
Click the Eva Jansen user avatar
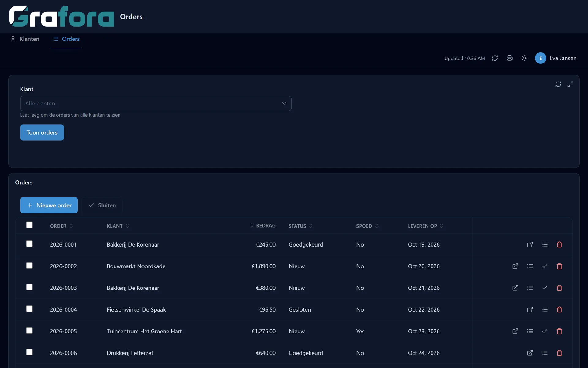click(541, 58)
